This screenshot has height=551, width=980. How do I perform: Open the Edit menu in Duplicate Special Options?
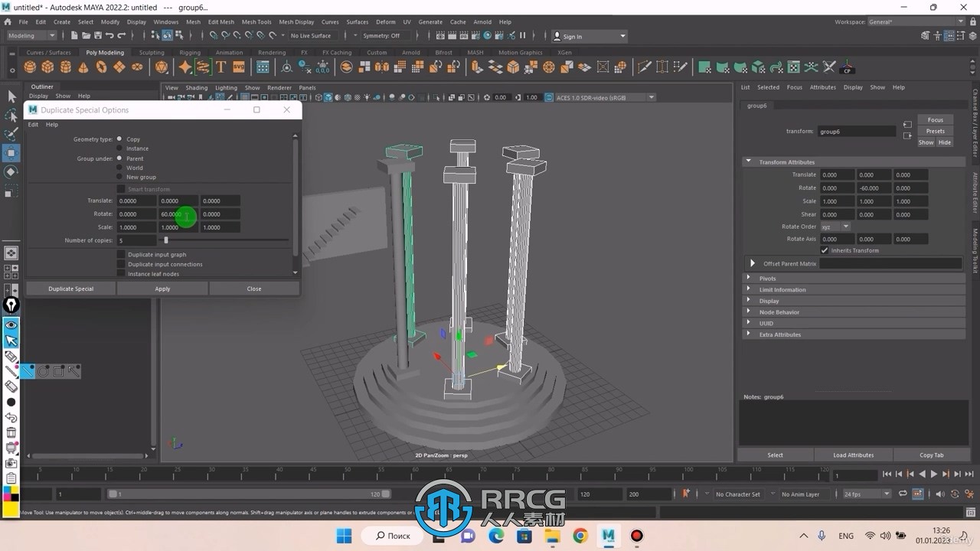tap(33, 125)
